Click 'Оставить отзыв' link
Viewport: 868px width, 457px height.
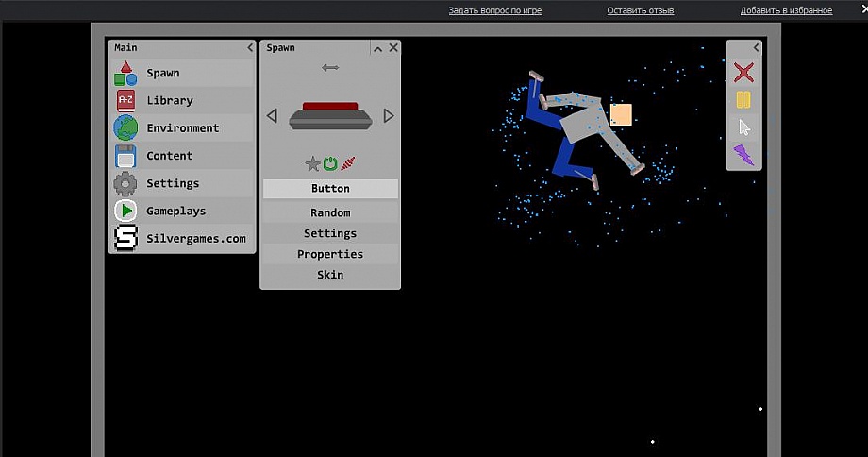click(x=641, y=10)
